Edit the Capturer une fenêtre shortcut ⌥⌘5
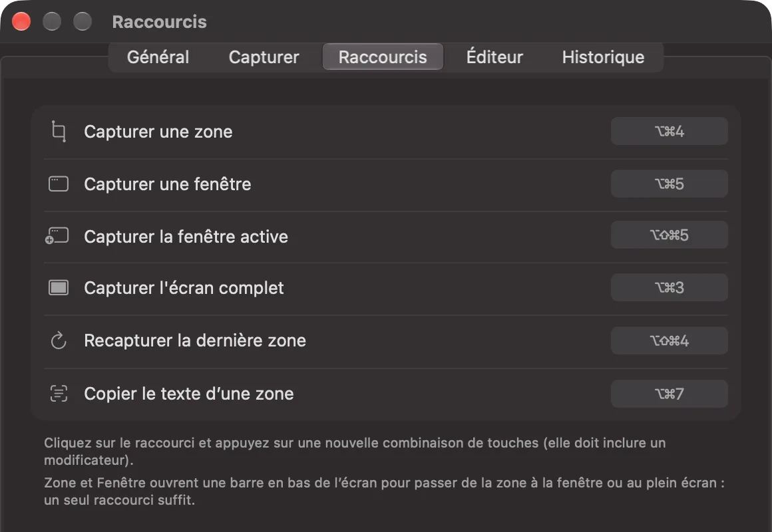The image size is (772, 532). coord(669,184)
